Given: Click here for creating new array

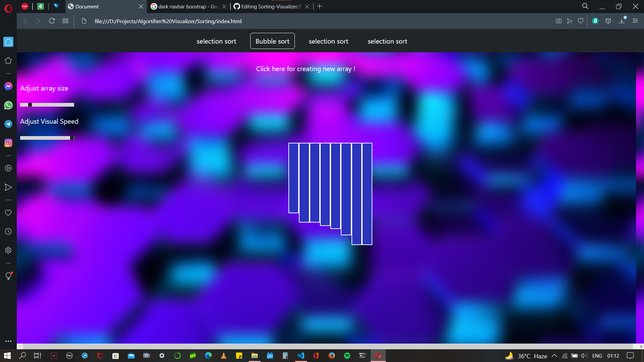Looking at the screenshot, I should [x=306, y=69].
